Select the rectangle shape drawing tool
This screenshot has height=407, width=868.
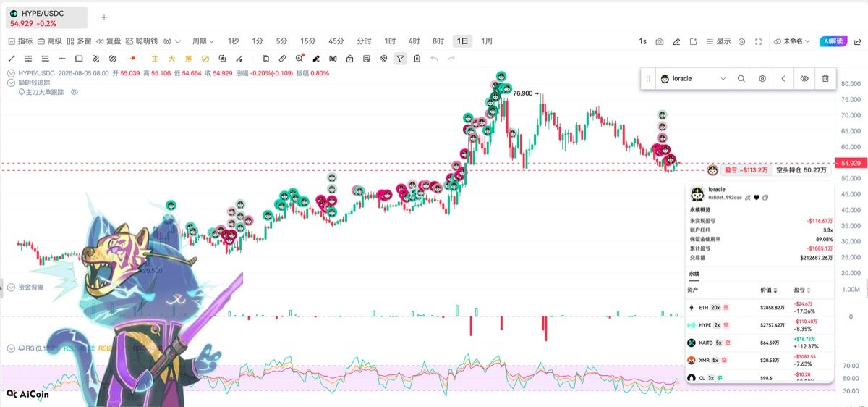click(79, 58)
